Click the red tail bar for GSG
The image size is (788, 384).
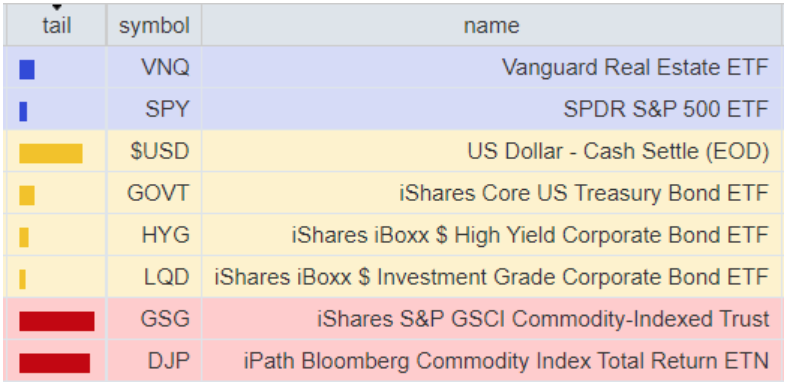coord(57,321)
